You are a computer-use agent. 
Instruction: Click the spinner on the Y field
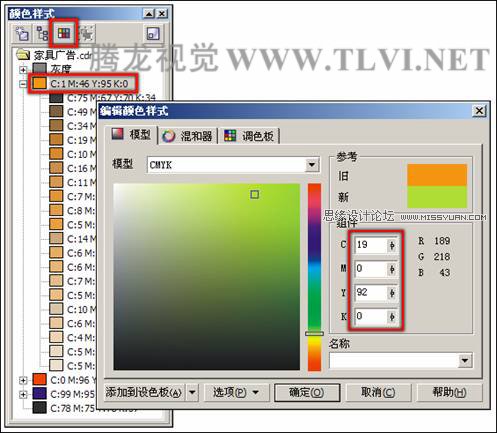click(x=392, y=293)
